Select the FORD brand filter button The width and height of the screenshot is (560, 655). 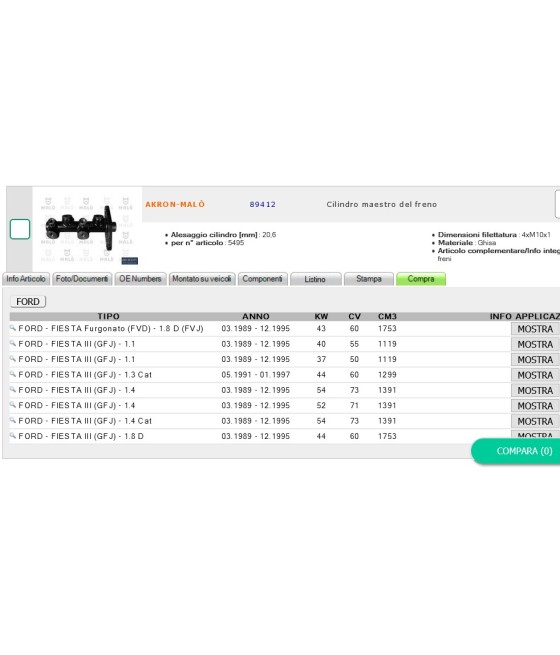click(x=28, y=302)
